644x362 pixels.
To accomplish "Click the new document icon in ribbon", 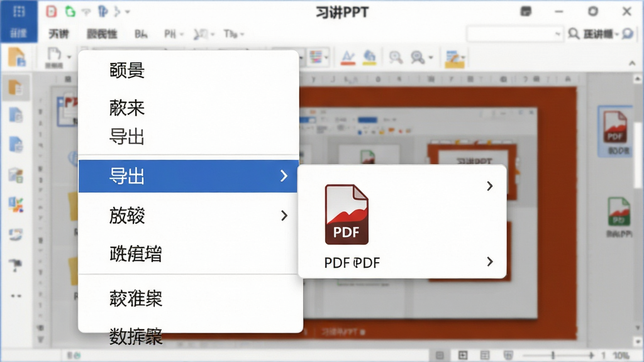I will (x=54, y=56).
